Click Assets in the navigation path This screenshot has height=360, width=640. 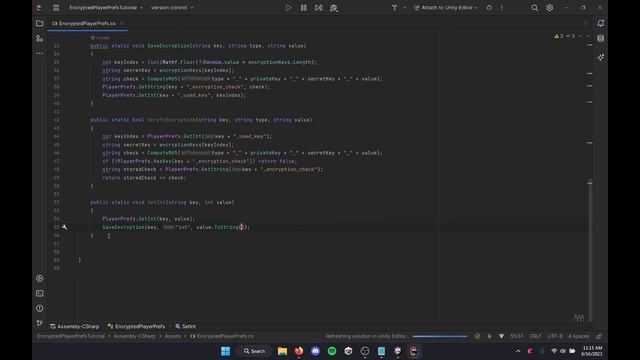173,336
